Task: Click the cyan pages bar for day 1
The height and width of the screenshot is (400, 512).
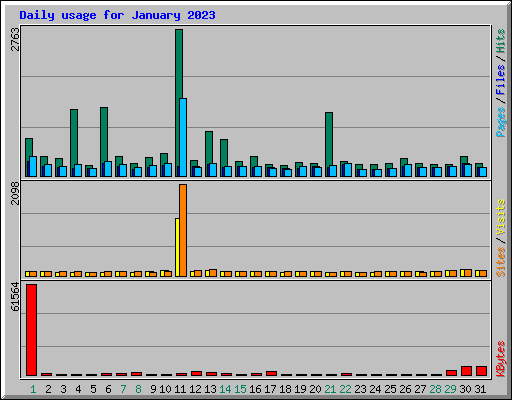Action: (x=33, y=166)
